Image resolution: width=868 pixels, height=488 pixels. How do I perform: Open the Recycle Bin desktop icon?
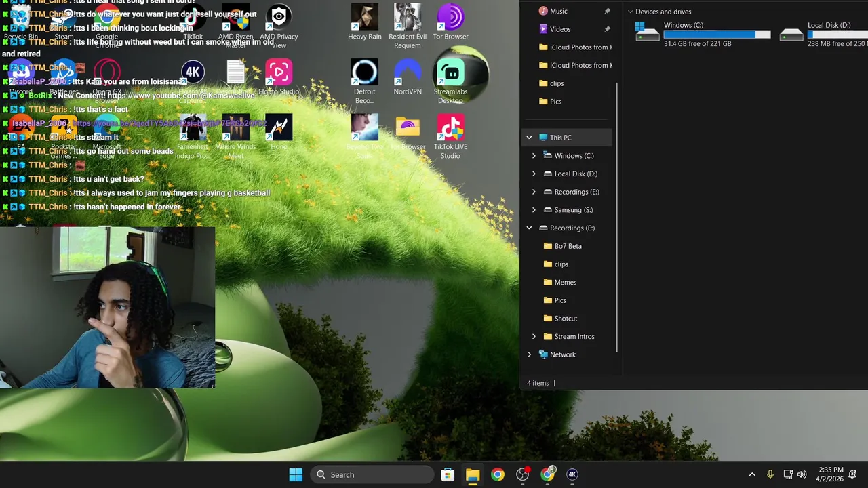(x=20, y=22)
